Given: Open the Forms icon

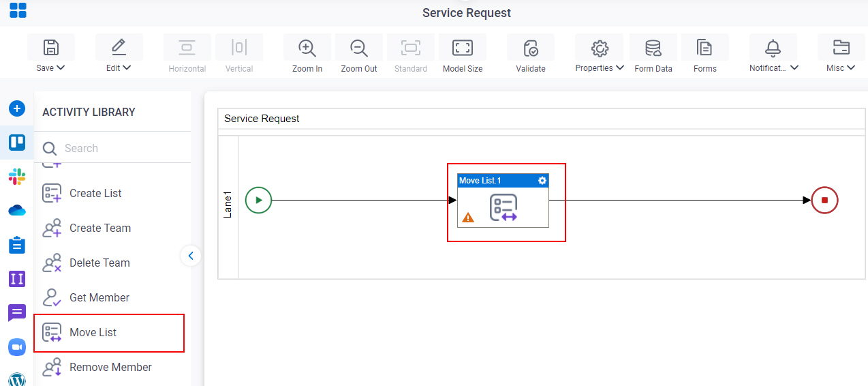Looking at the screenshot, I should tap(704, 48).
